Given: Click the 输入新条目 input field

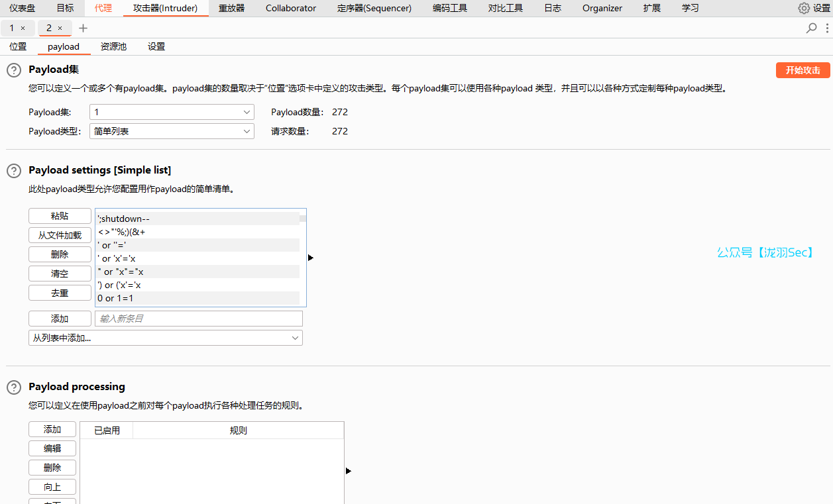Looking at the screenshot, I should [x=199, y=319].
